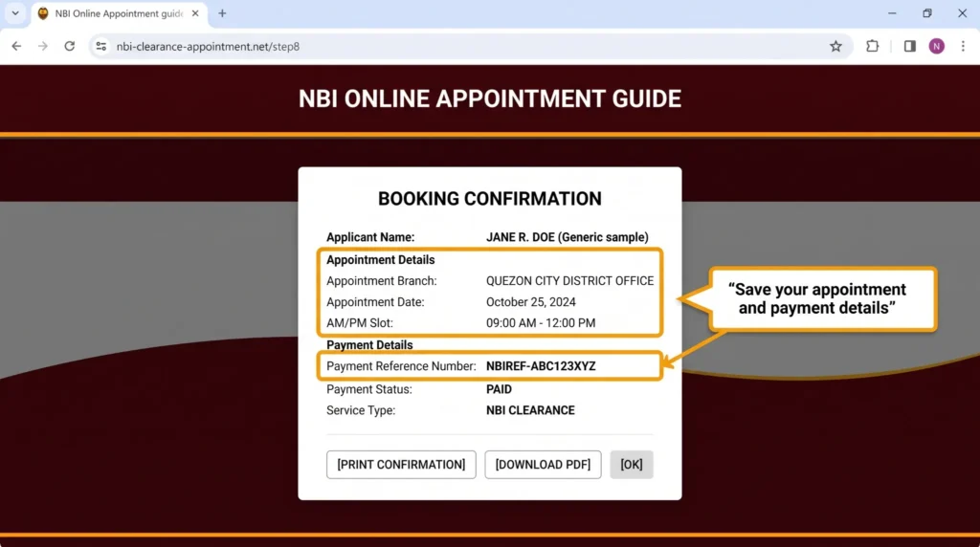Click the Appointment Branch label

(381, 281)
